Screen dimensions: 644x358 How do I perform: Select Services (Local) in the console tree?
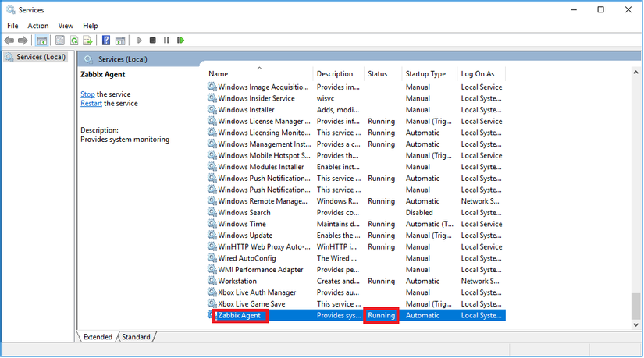point(35,57)
